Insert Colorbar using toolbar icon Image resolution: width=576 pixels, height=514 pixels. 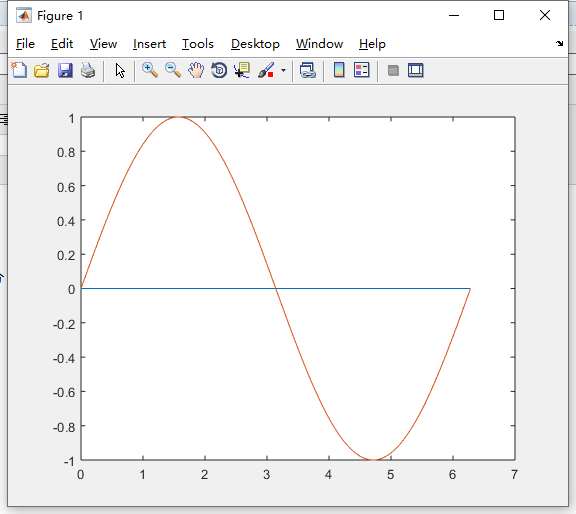tap(339, 70)
